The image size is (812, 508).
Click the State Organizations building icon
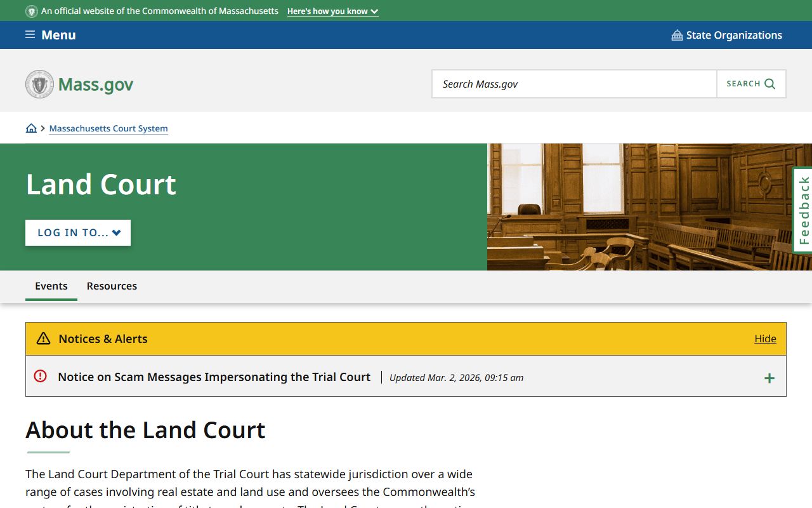pos(677,35)
